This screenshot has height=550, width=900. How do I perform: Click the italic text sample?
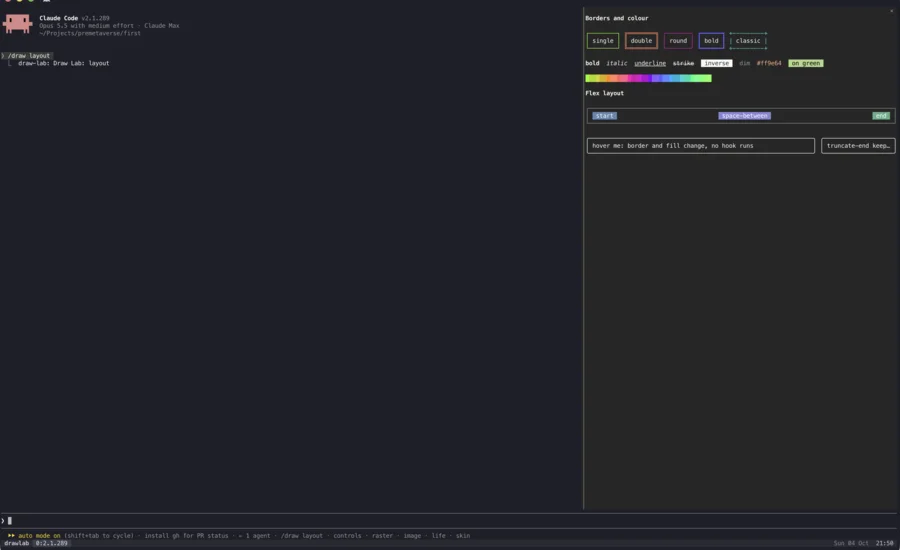pos(616,63)
